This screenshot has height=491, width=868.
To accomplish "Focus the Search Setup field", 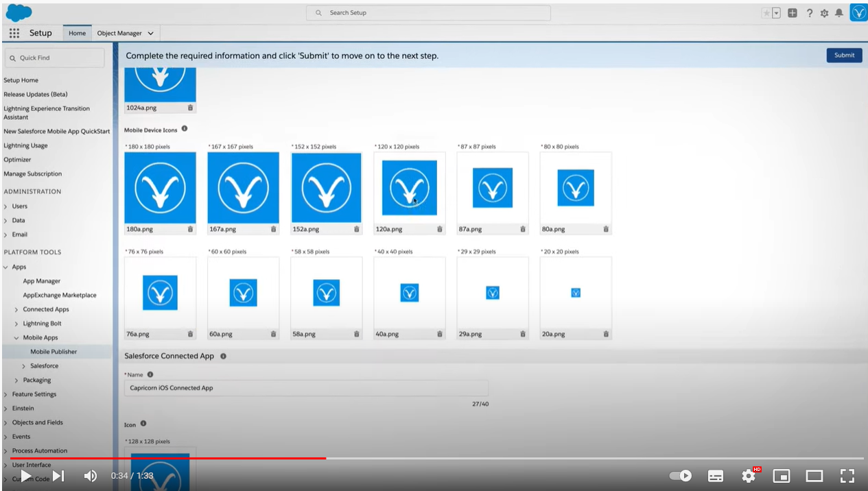I will click(429, 13).
